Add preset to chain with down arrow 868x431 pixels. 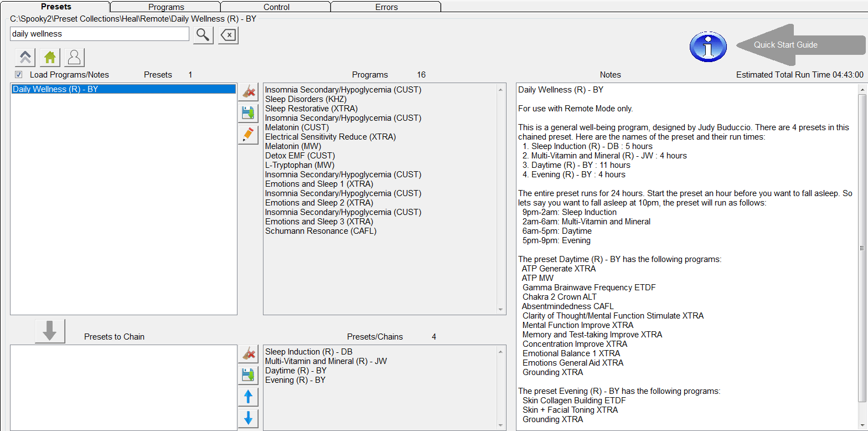50,331
